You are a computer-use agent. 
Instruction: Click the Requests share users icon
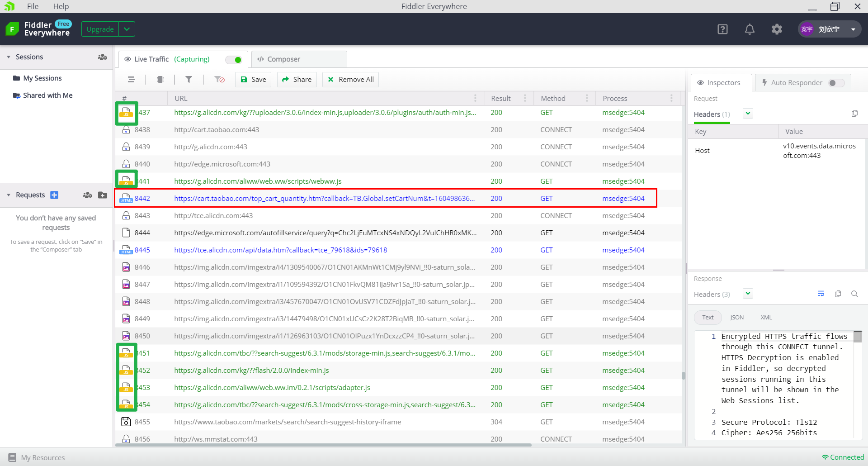pyautogui.click(x=88, y=195)
